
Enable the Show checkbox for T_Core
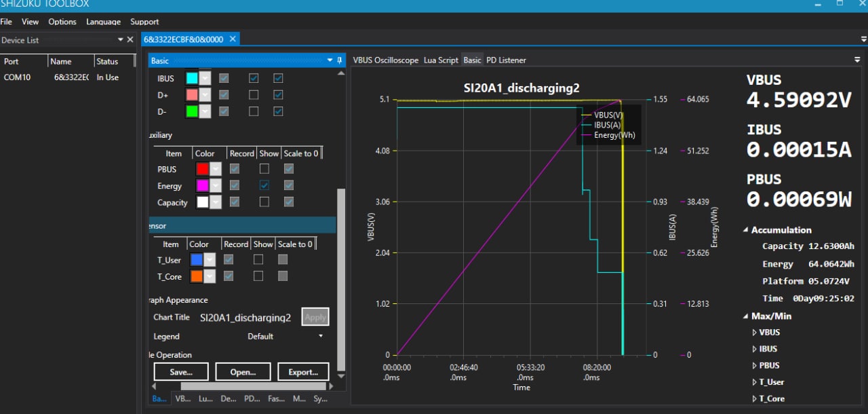click(258, 276)
